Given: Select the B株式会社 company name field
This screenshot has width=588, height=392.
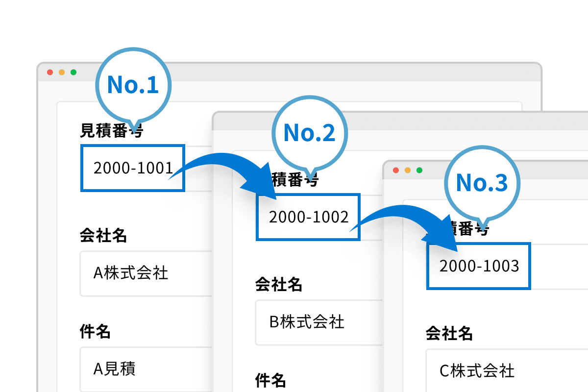Looking at the screenshot, I should [x=314, y=322].
